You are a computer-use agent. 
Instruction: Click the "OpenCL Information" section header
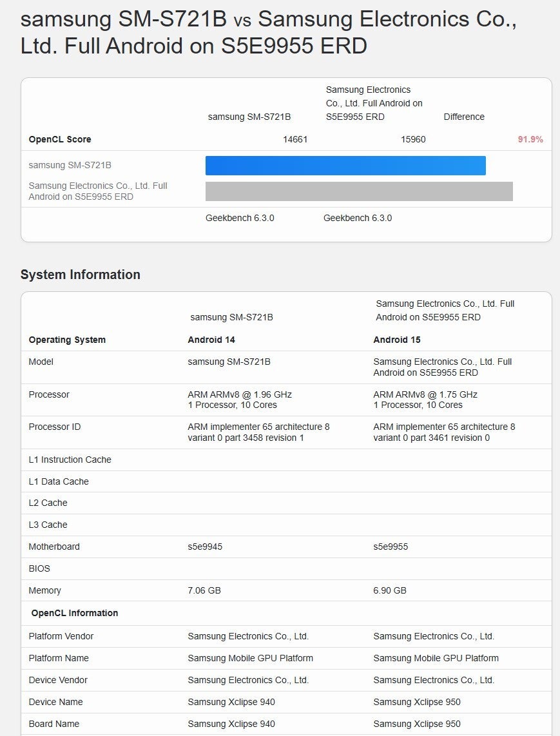[75, 613]
